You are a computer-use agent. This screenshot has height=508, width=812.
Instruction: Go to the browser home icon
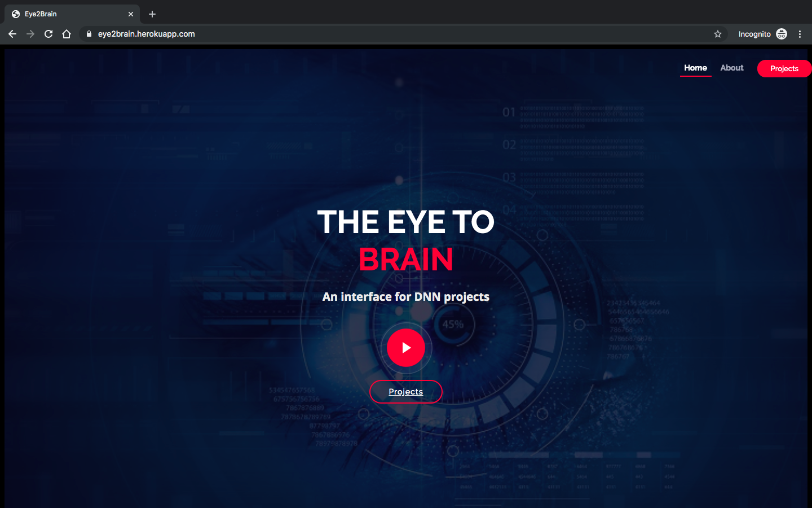67,34
